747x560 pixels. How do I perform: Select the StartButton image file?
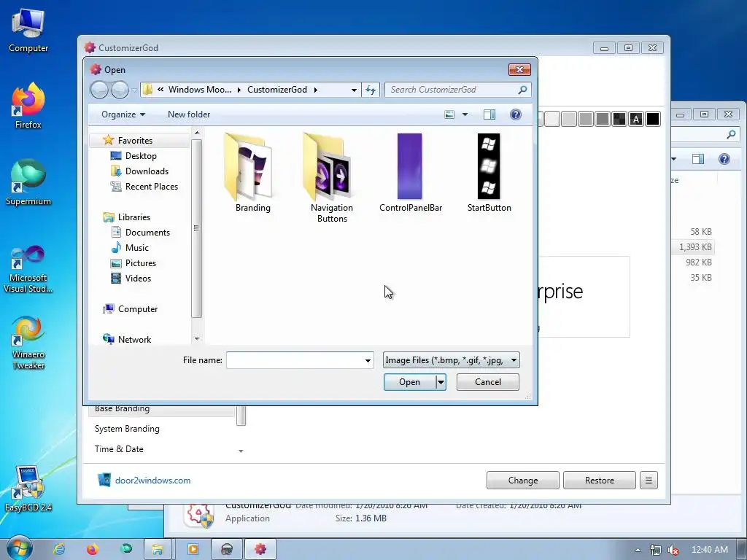click(x=489, y=172)
